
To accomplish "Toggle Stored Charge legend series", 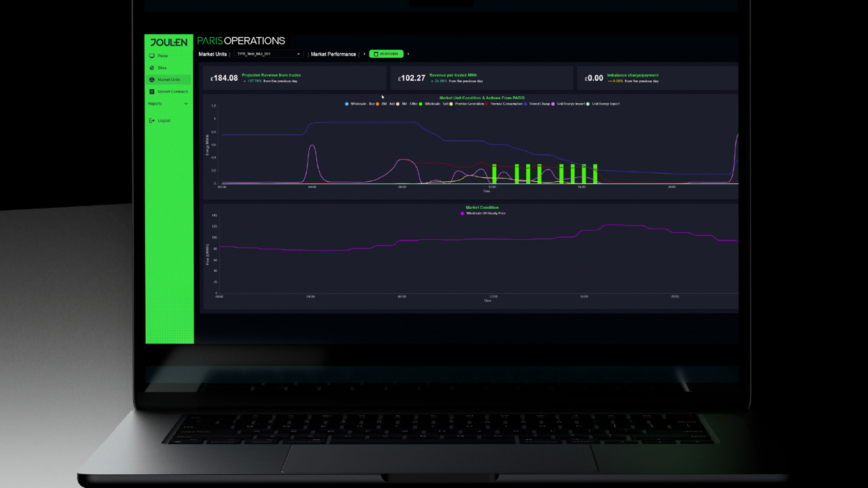I will pos(537,104).
